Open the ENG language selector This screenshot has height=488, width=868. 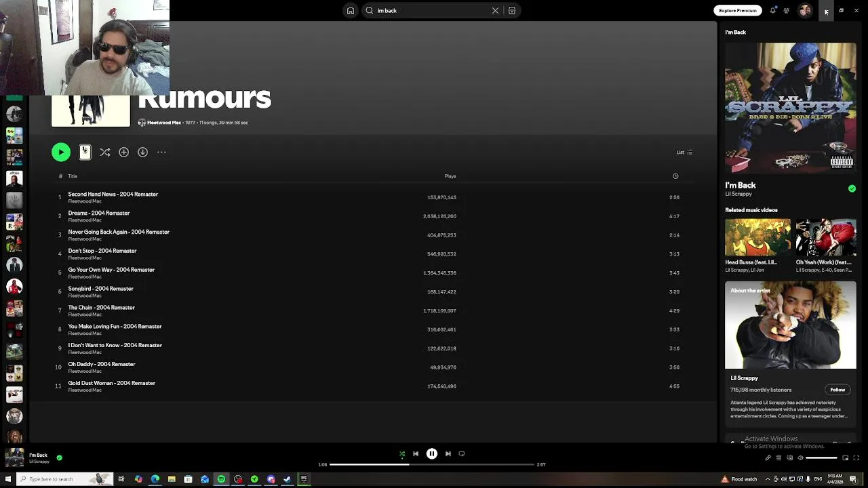point(818,479)
